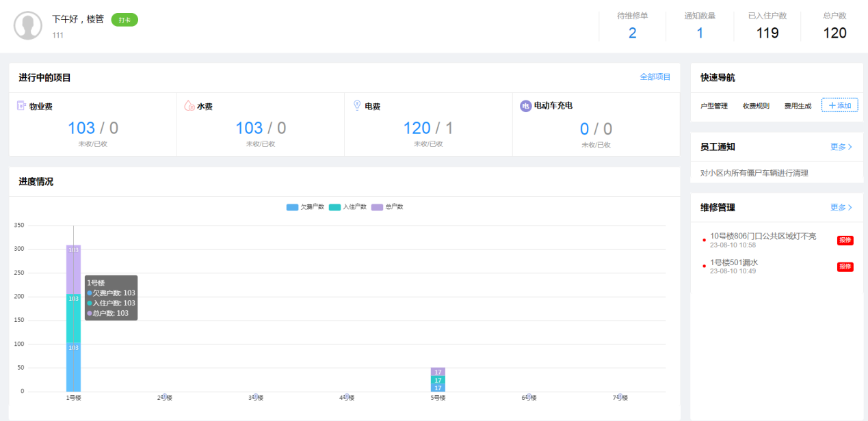The width and height of the screenshot is (868, 421).
Task: Click red 报修 tag for 10号楼806
Action: tap(845, 240)
